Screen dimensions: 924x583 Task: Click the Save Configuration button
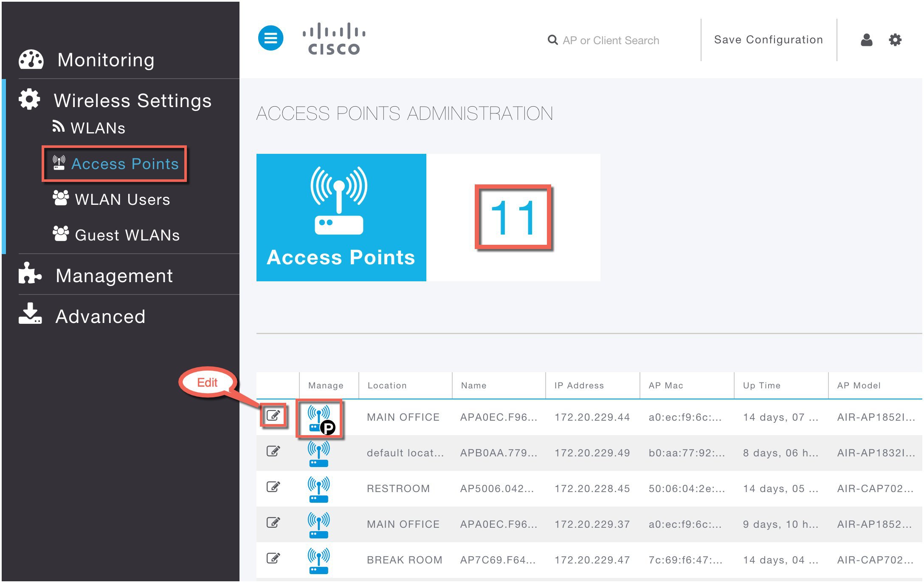[x=768, y=40]
